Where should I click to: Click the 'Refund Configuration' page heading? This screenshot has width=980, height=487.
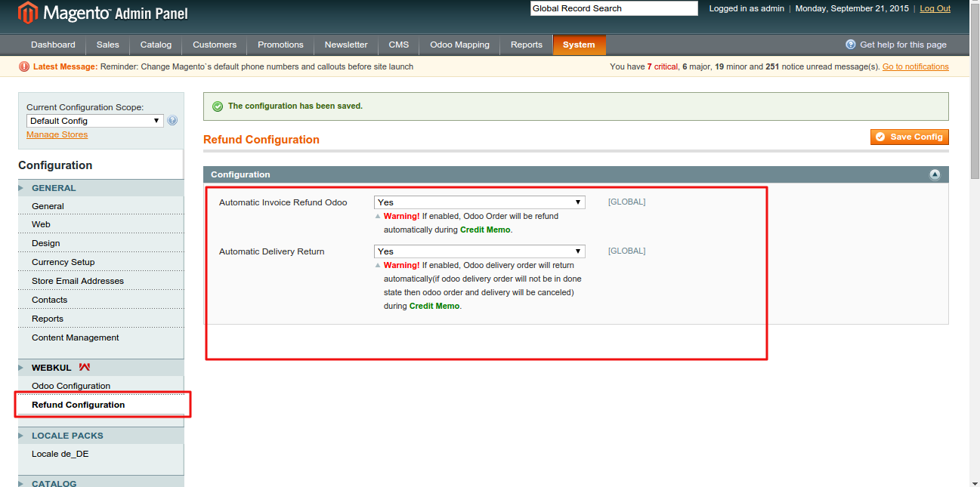pos(261,140)
